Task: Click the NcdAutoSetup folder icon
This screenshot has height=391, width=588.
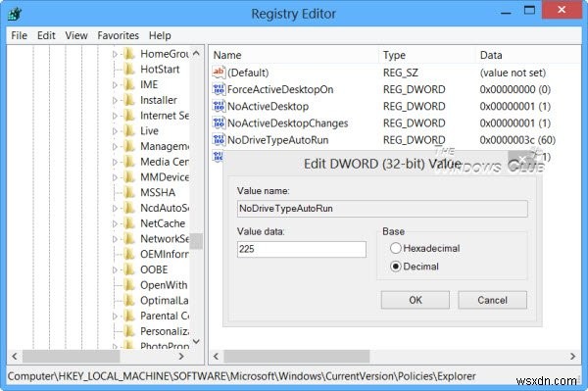Action: (x=129, y=208)
